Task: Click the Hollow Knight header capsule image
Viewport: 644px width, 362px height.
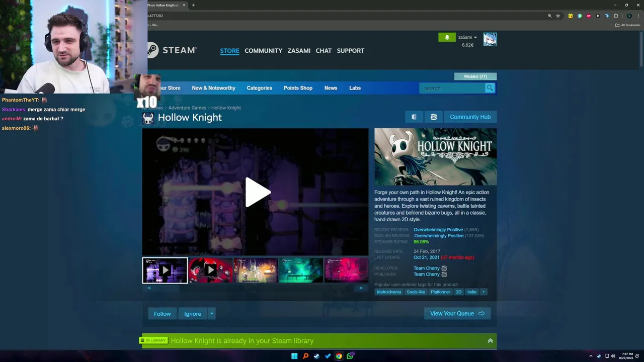Action: click(x=435, y=157)
